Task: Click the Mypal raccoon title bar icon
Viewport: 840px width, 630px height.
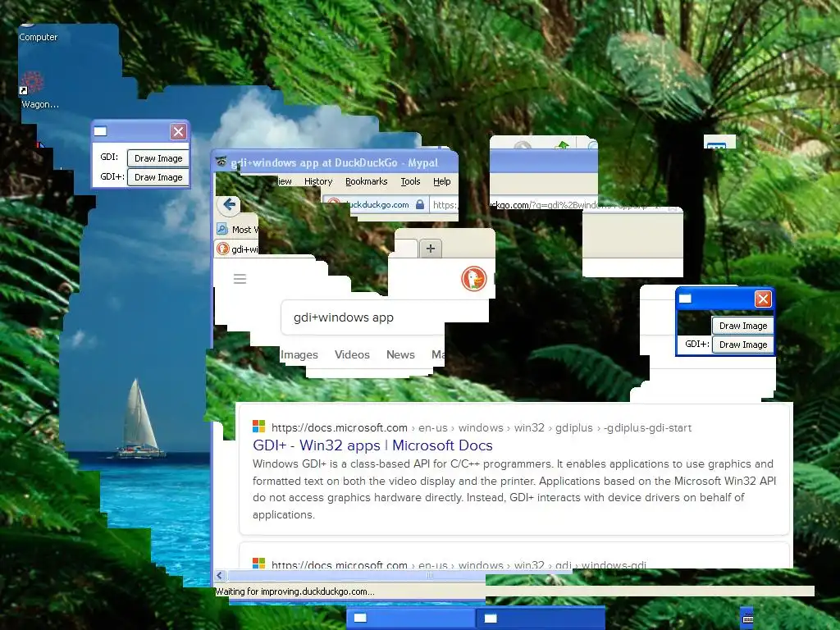Action: [221, 162]
